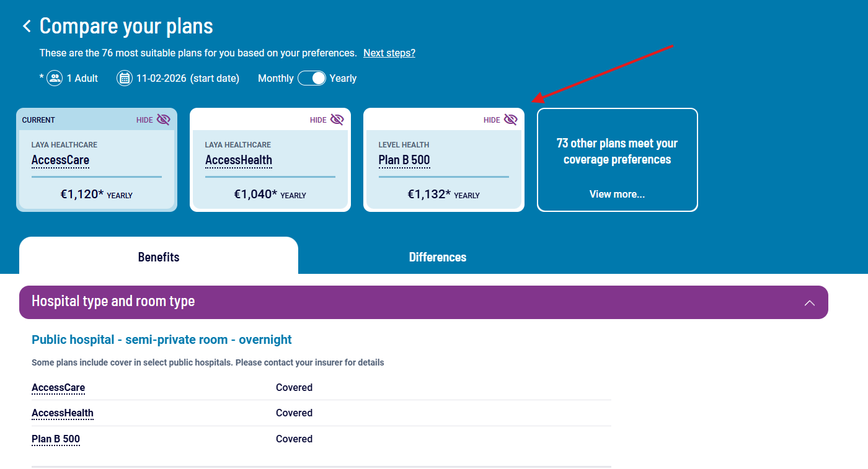Click AccessHealth in the benefits table
The height and width of the screenshot is (469, 868).
pyautogui.click(x=63, y=413)
